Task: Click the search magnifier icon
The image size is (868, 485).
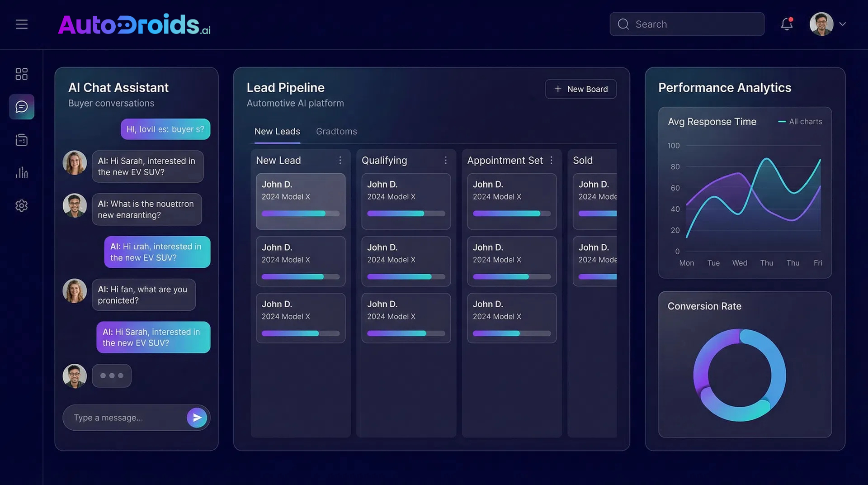Action: (623, 24)
